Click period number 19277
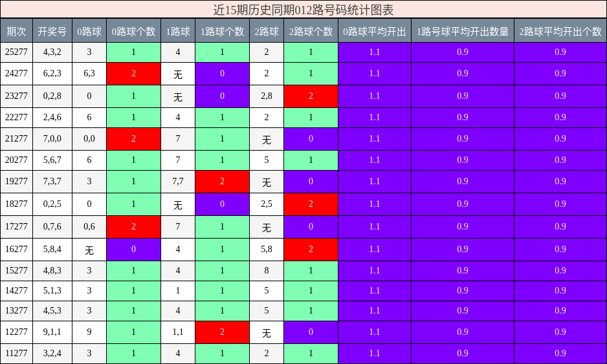Image resolution: width=607 pixels, height=364 pixels. click(x=16, y=182)
